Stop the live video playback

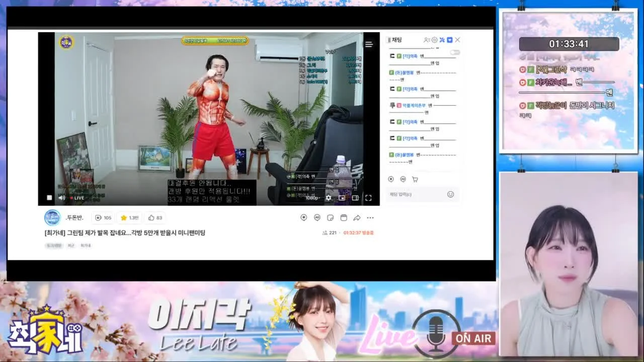[x=49, y=198]
